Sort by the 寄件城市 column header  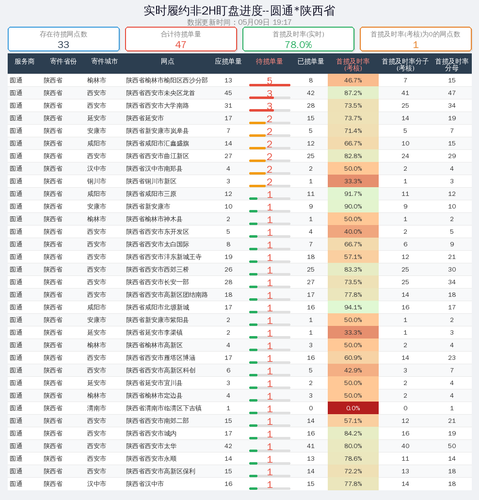[x=104, y=62]
